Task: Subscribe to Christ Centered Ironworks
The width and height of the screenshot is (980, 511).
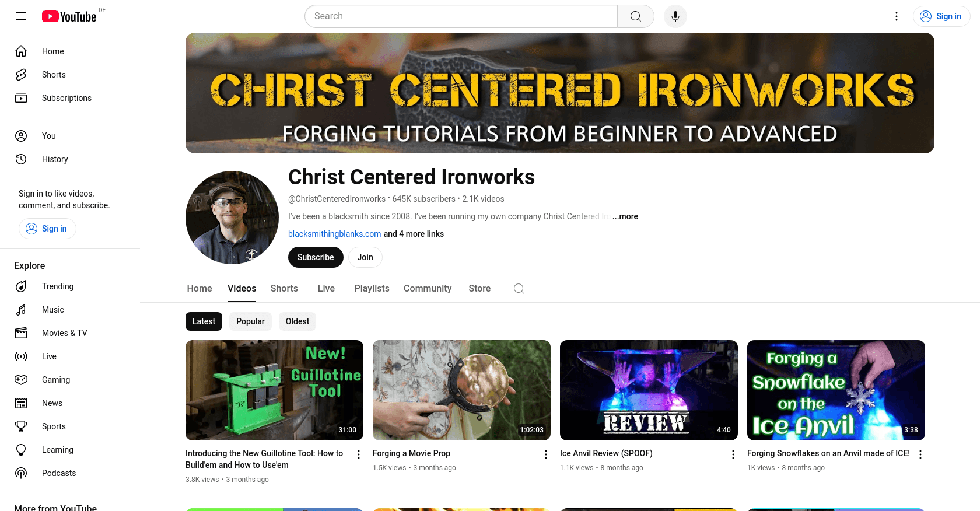Action: pos(316,257)
